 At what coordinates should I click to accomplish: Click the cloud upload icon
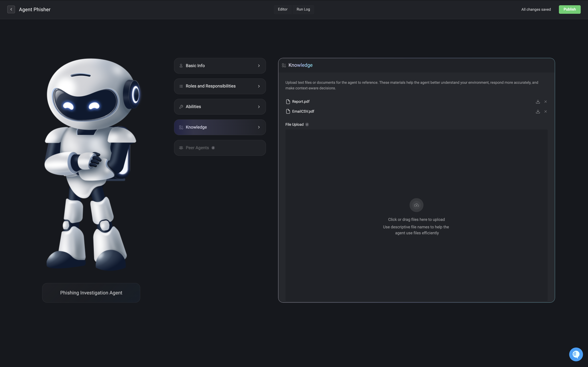click(x=416, y=205)
